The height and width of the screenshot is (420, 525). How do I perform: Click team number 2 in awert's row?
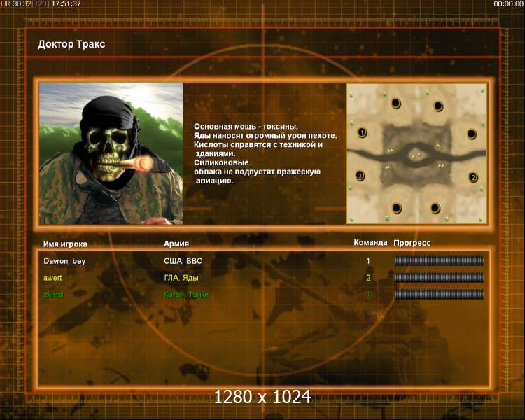(x=368, y=278)
